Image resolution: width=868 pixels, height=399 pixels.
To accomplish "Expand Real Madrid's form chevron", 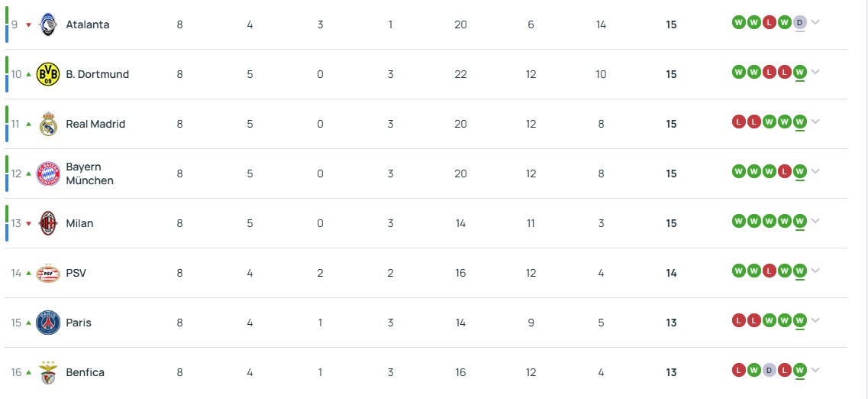I will click(x=815, y=122).
